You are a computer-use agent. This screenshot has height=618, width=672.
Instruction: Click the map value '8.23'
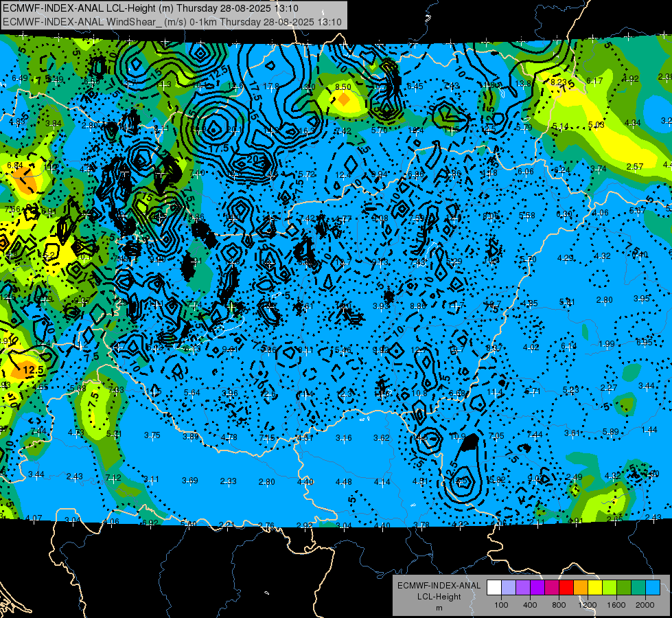[x=559, y=82]
